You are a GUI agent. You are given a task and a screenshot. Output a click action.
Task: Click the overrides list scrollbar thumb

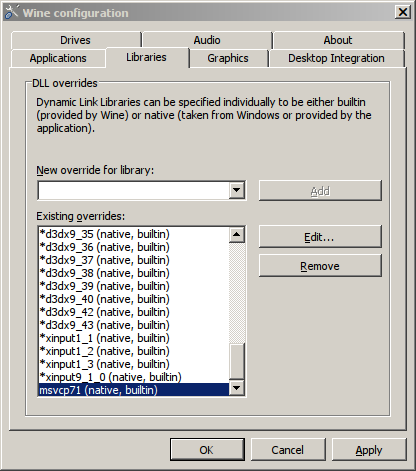(x=237, y=361)
